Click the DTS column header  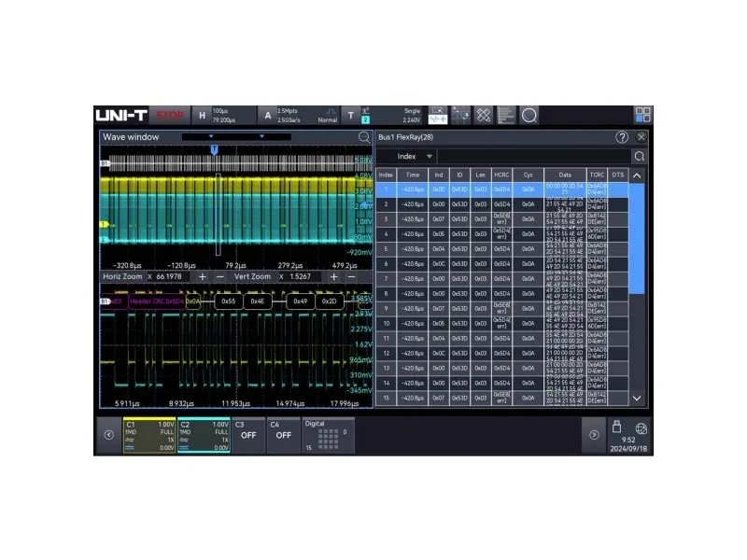(x=618, y=175)
